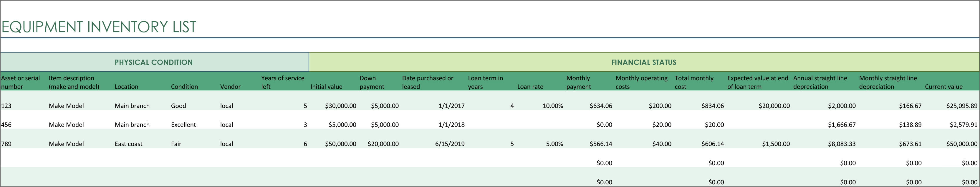Select asset number 123 cell
The height and width of the screenshot is (187, 980).
click(6, 106)
